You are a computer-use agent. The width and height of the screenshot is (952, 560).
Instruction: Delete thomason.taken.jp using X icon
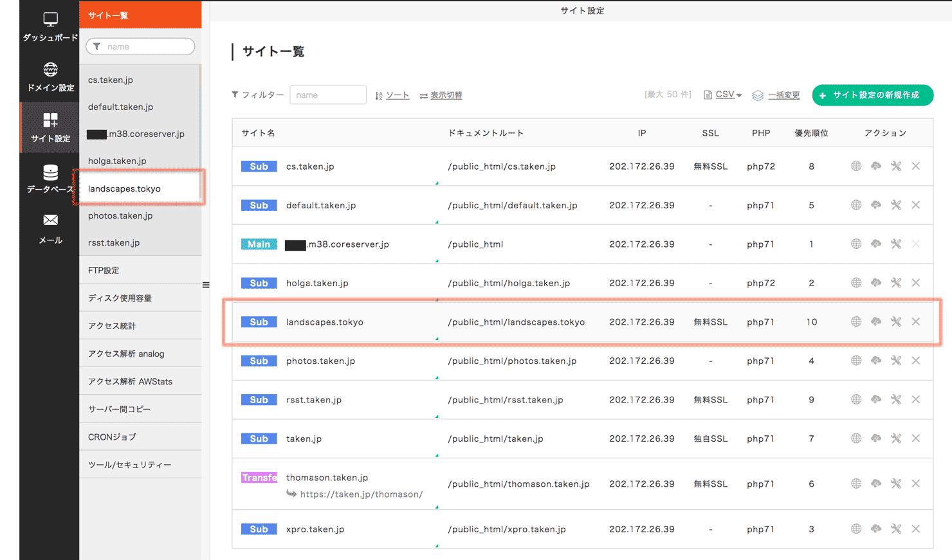[x=916, y=483]
